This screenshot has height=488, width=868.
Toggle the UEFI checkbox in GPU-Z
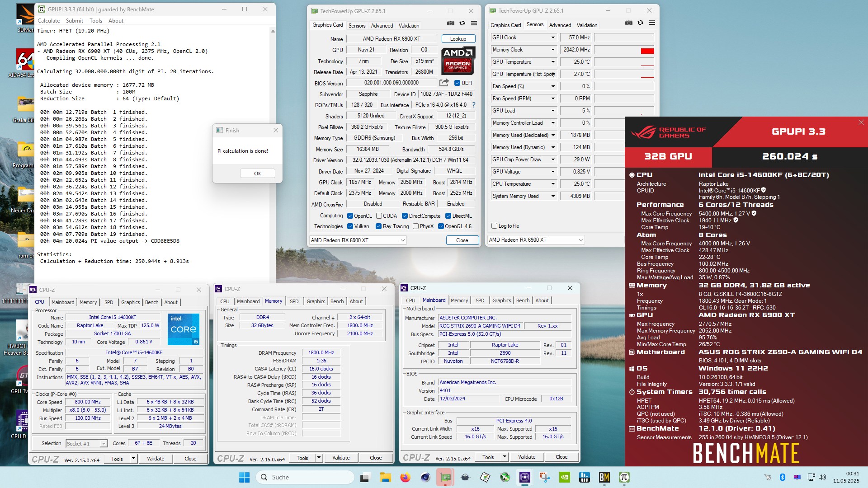(x=457, y=83)
